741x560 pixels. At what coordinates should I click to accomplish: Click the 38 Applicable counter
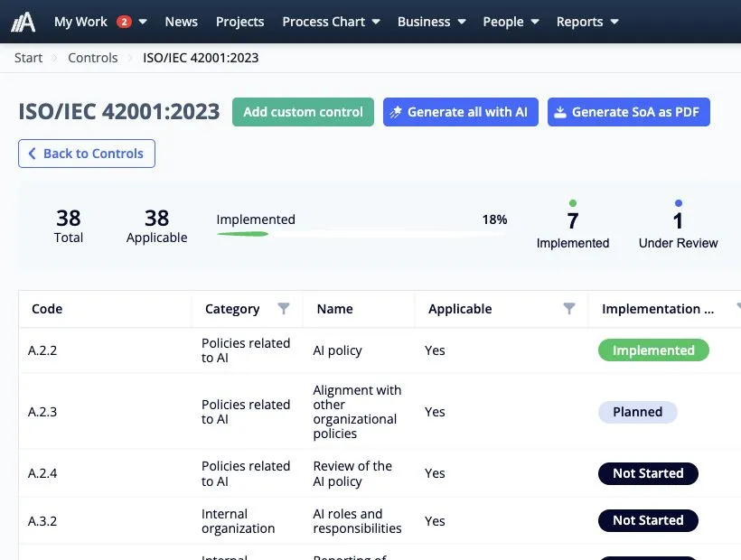[x=156, y=226]
